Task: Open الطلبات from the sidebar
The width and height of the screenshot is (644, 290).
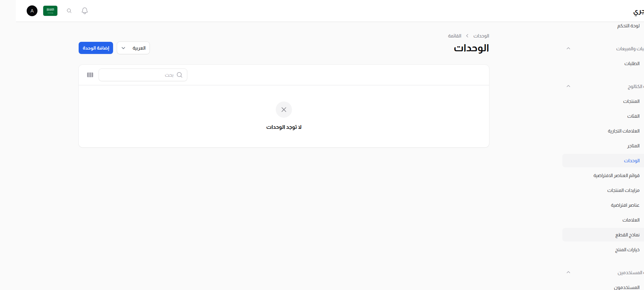Action: (x=632, y=63)
